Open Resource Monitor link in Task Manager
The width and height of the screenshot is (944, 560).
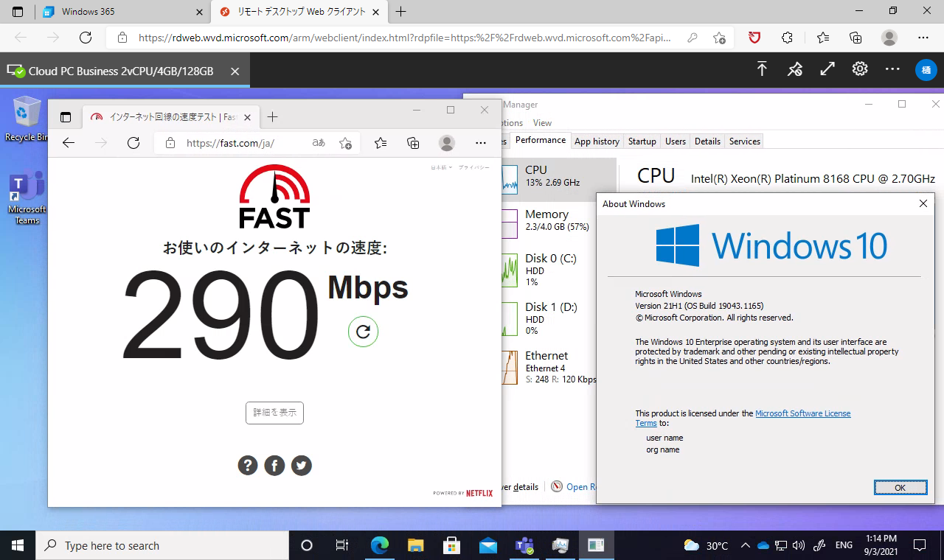coord(574,487)
